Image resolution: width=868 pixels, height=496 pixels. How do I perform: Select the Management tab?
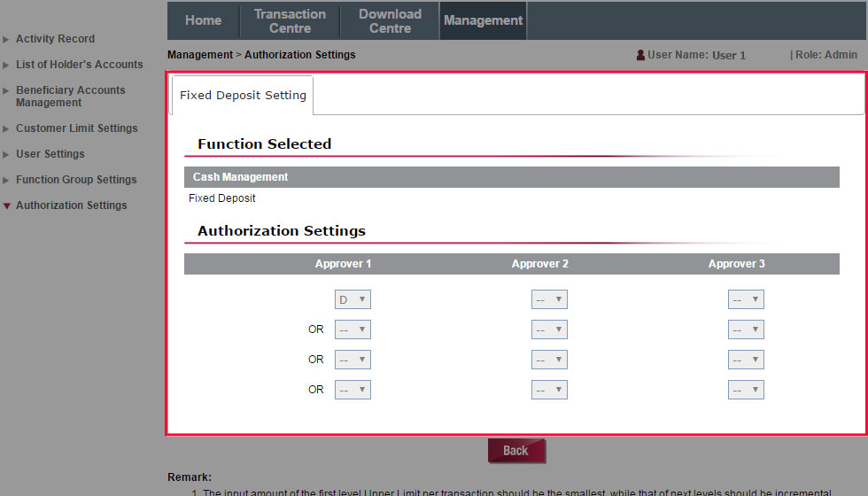click(483, 20)
